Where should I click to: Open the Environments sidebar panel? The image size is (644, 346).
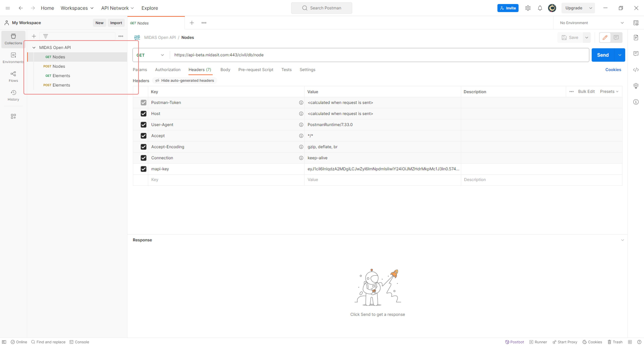[13, 58]
